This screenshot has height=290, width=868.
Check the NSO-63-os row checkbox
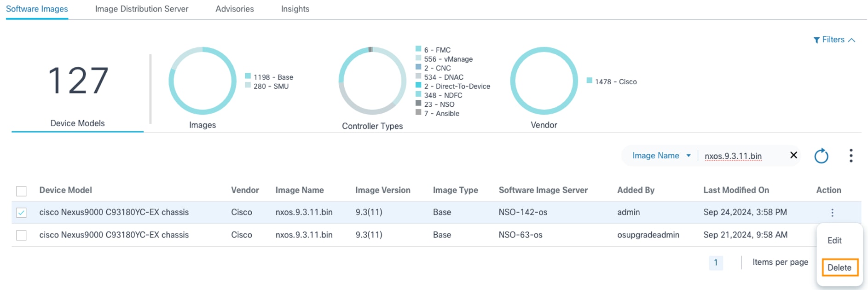point(21,235)
